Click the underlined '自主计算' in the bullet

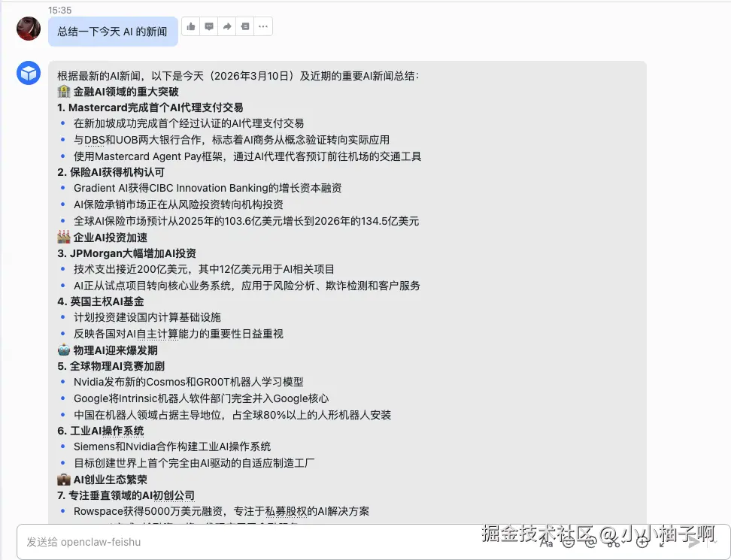pyautogui.click(x=157, y=334)
